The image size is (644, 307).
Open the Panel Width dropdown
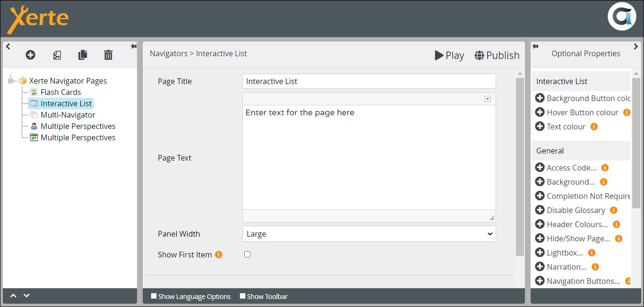point(369,234)
